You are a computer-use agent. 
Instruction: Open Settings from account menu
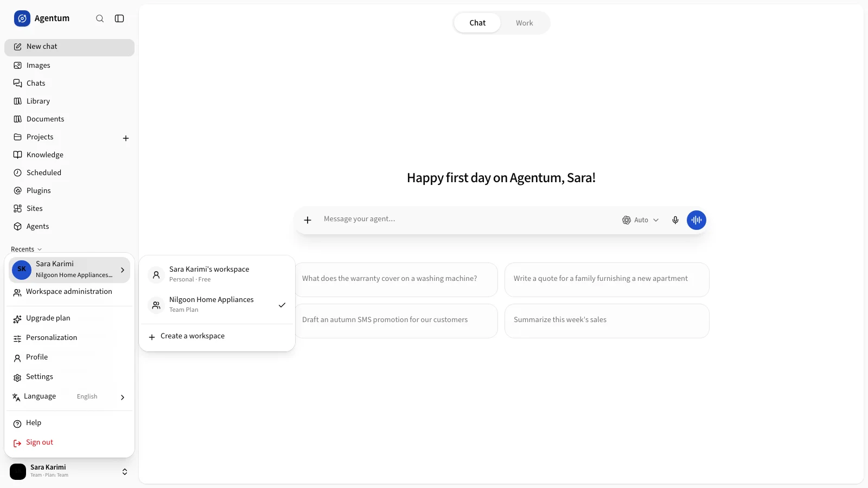click(x=69, y=377)
